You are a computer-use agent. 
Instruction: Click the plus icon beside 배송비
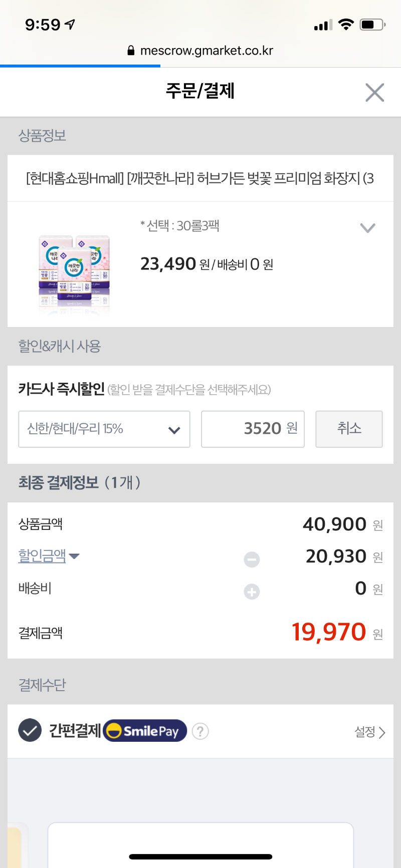pyautogui.click(x=252, y=592)
